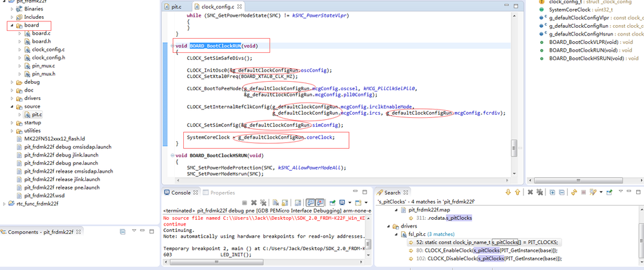Expand the debug folder

pos(12,82)
